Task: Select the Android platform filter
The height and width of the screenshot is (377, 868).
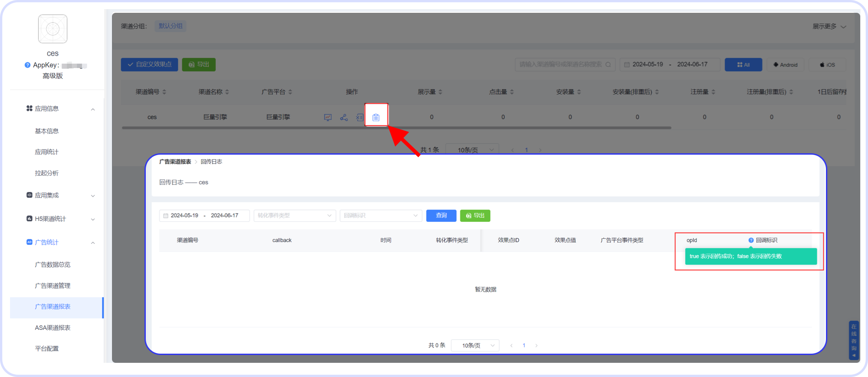Action: [x=786, y=65]
